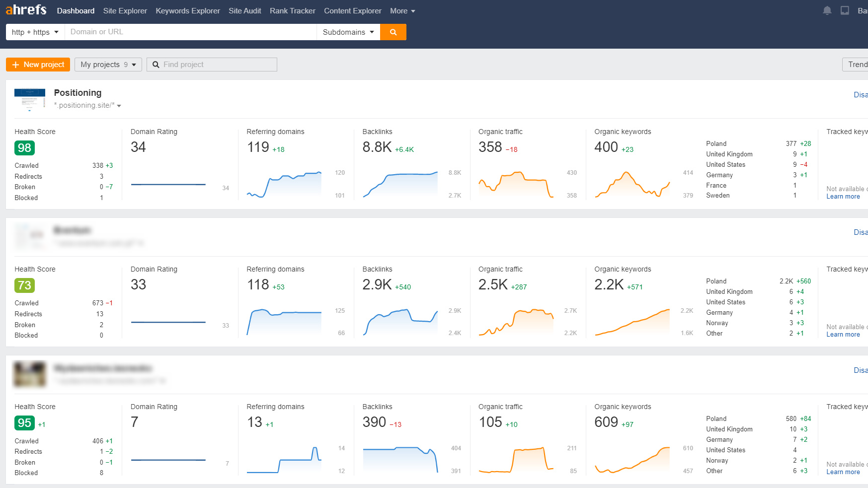Image resolution: width=868 pixels, height=488 pixels.
Task: Switch to Site Explorer
Action: pyautogui.click(x=125, y=10)
